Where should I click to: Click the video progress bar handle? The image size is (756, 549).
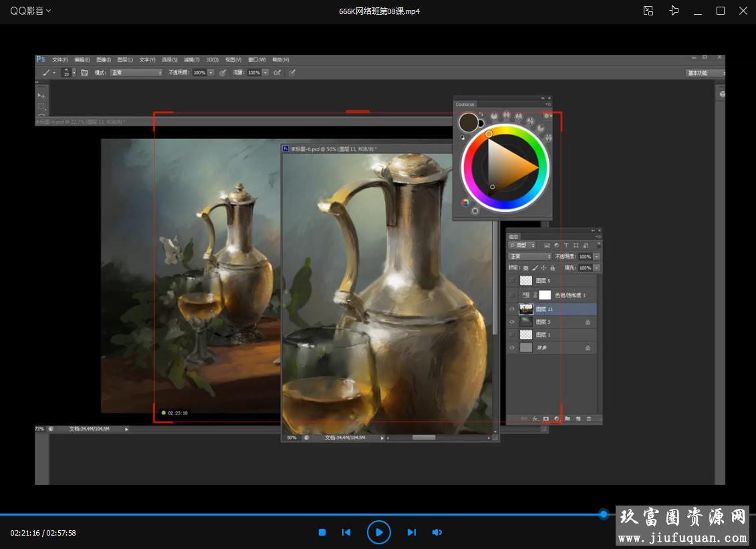(x=604, y=514)
